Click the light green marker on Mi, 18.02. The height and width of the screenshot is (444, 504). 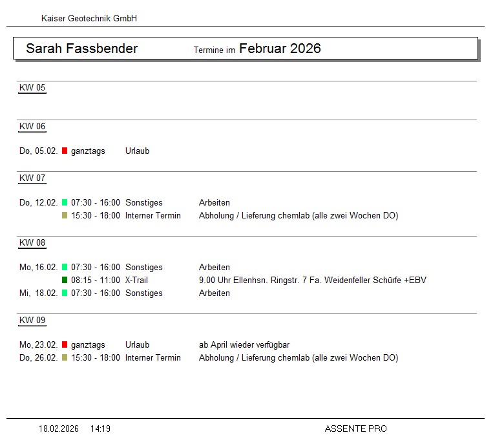[x=65, y=293]
